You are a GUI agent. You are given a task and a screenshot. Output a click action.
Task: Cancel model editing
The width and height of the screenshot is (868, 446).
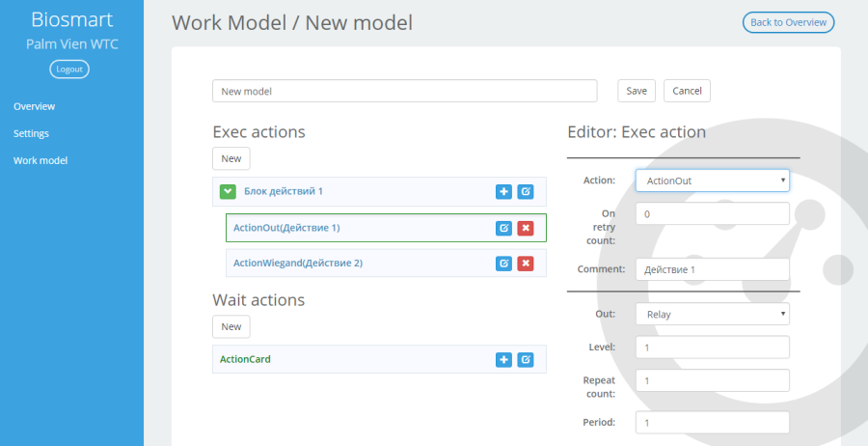click(687, 91)
